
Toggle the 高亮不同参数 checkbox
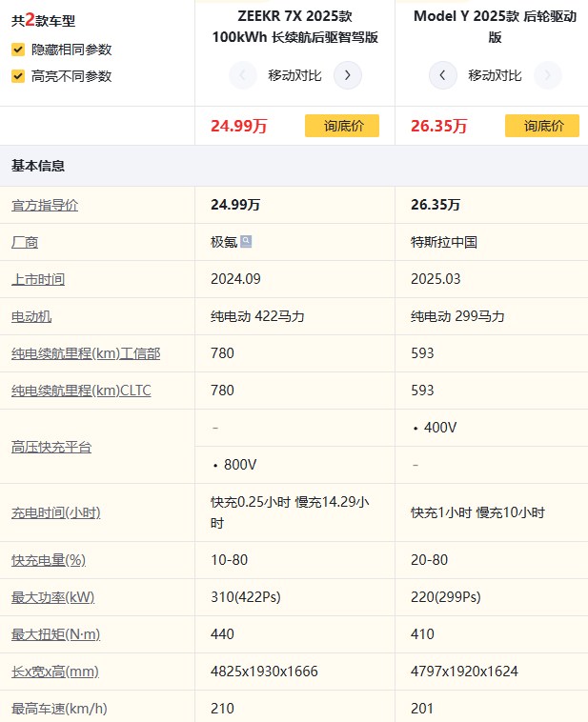[18, 76]
